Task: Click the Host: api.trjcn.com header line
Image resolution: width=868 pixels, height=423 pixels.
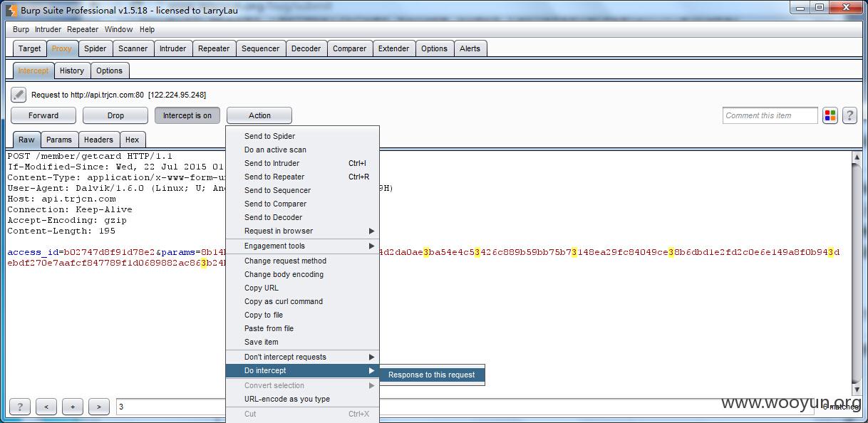Action: (x=61, y=199)
